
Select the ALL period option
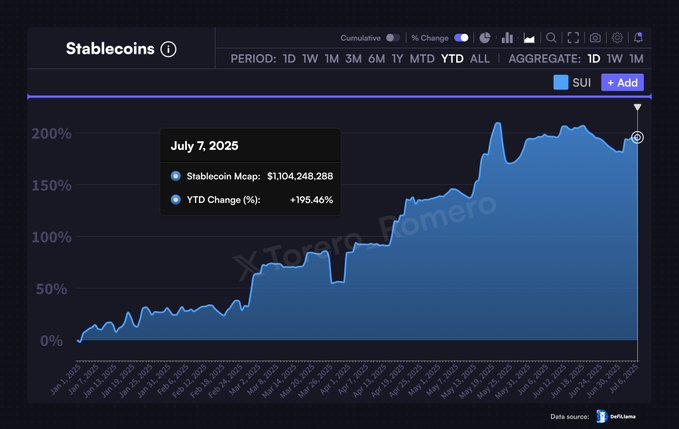[x=480, y=59]
